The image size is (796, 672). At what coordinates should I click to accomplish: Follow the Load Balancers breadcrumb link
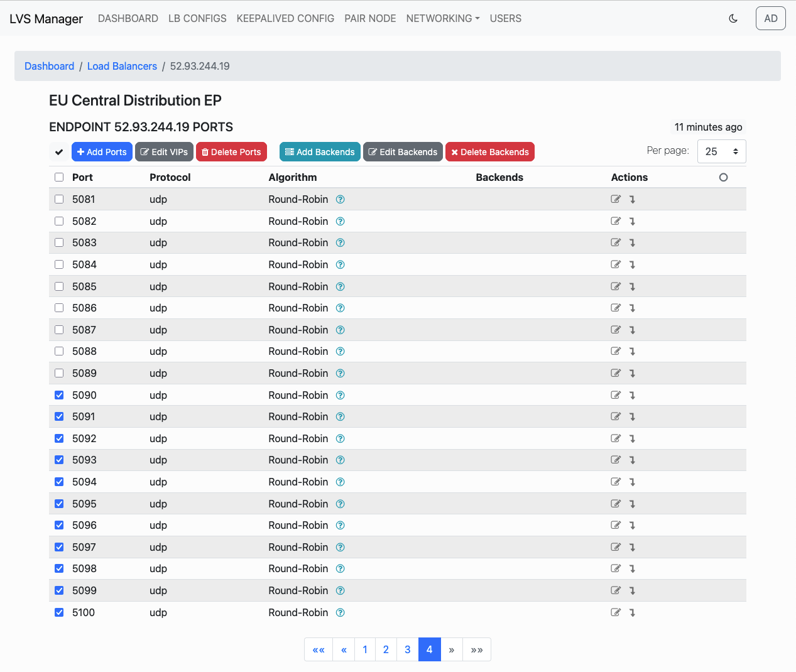tap(122, 66)
